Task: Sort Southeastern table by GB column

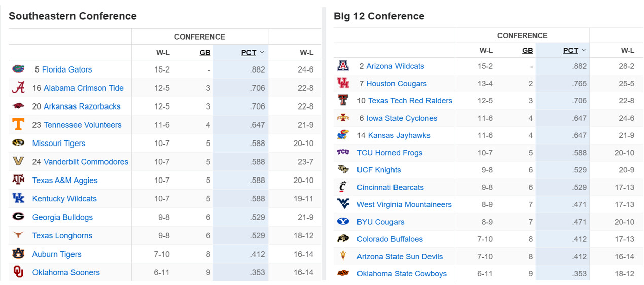Action: [205, 53]
